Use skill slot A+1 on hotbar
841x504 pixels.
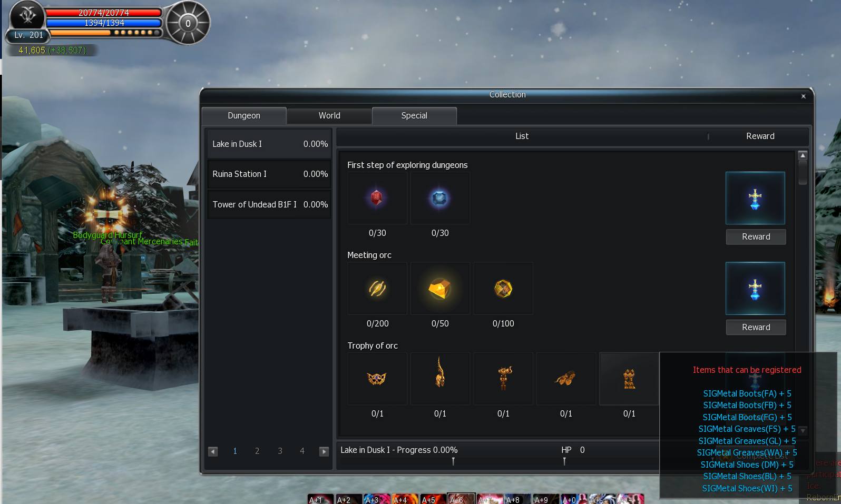tap(321, 499)
